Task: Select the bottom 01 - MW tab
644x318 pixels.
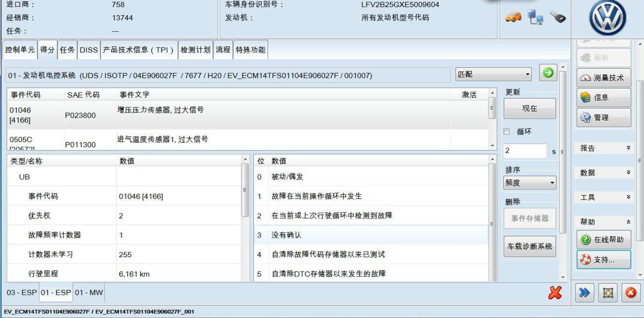Action: tap(89, 293)
